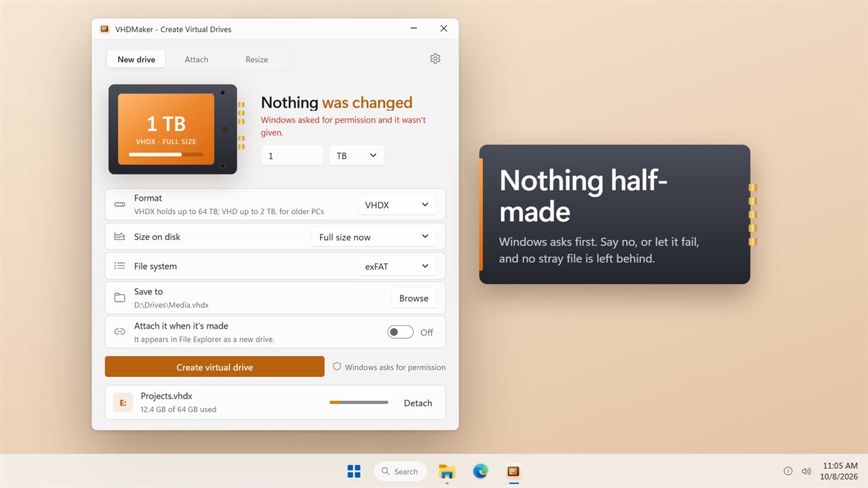Click the volume icon in system tray
Image resolution: width=868 pixels, height=488 pixels.
(806, 471)
